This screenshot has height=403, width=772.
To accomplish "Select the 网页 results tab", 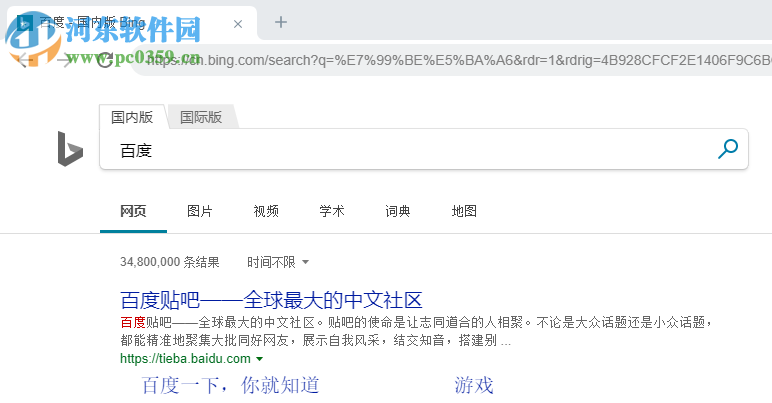I will pyautogui.click(x=133, y=212).
